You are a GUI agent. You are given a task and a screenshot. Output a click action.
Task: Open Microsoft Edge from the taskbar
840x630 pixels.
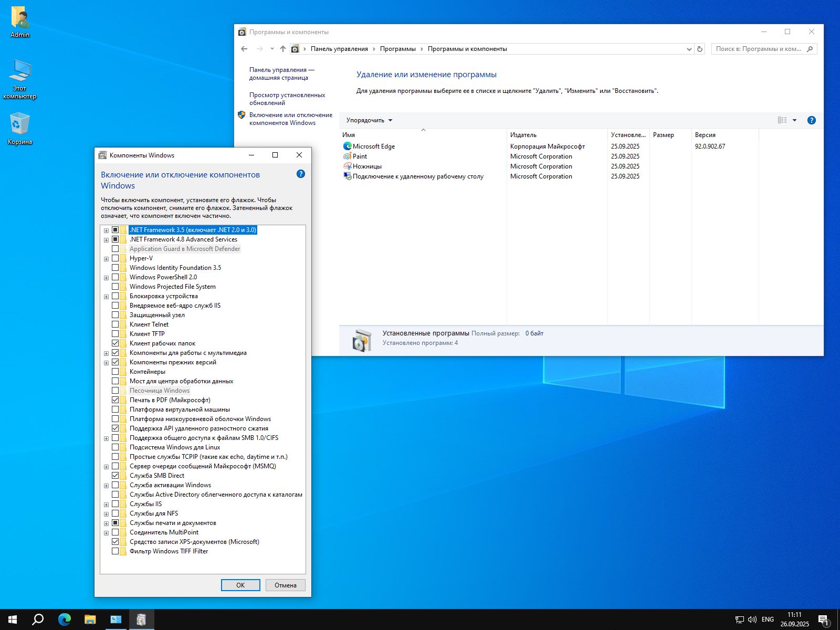coord(64,619)
